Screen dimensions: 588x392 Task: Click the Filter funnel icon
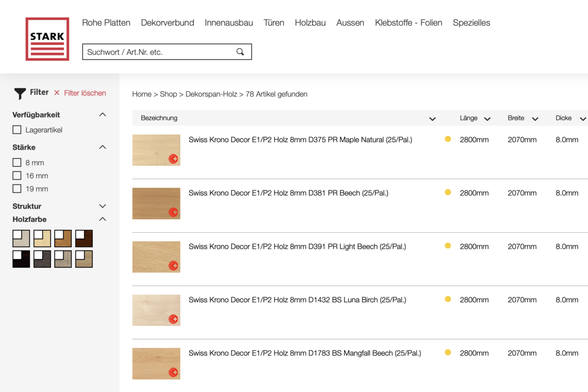pyautogui.click(x=20, y=94)
